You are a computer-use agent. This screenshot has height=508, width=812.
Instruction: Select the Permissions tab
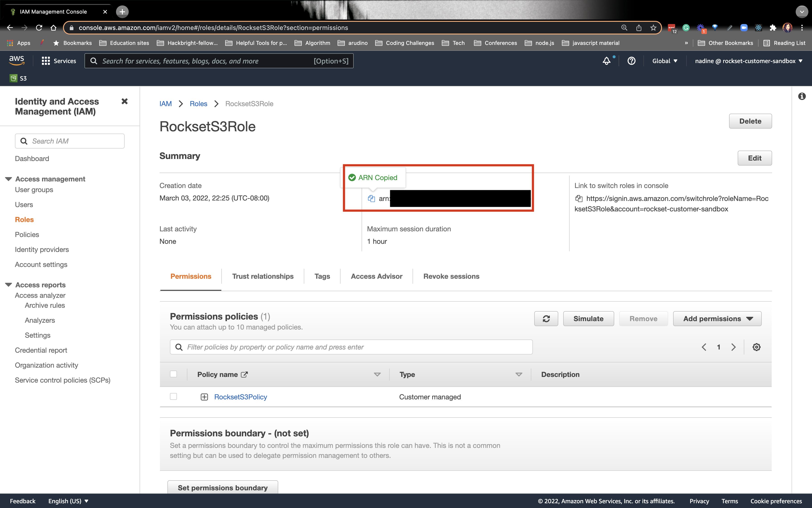pos(191,276)
